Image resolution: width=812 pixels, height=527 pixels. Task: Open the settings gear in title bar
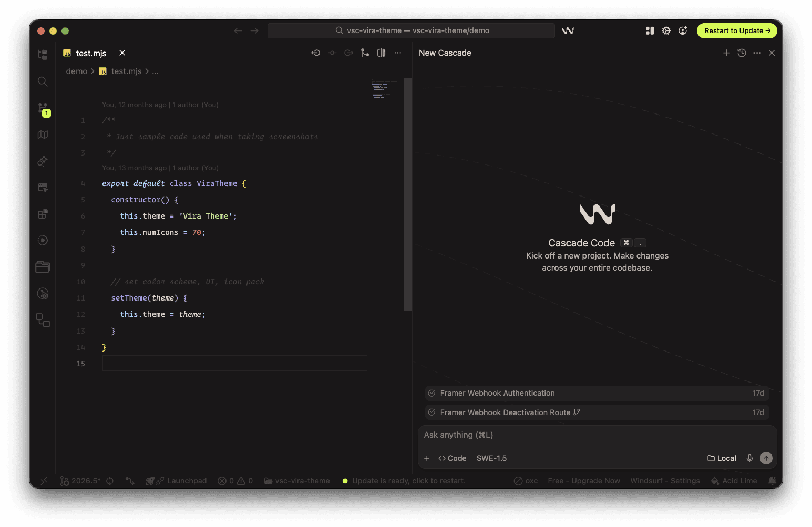tap(666, 31)
